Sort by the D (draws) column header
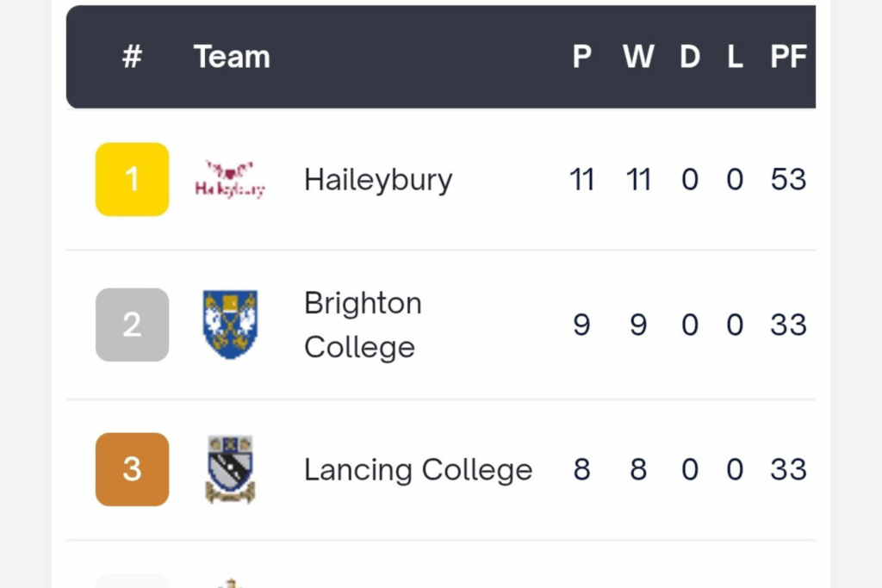Screen dimensions: 882x588 [690, 57]
